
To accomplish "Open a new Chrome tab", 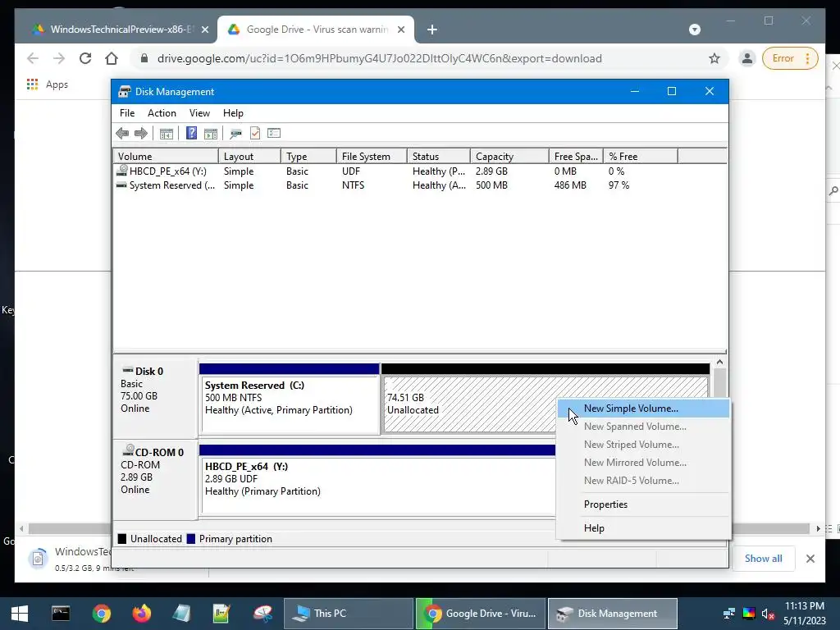I will pyautogui.click(x=432, y=30).
